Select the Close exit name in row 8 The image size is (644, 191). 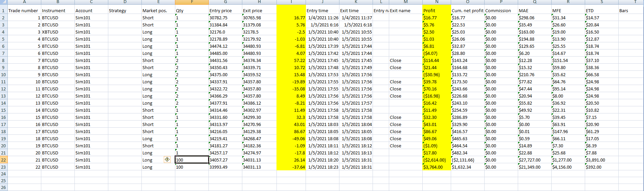tap(405, 60)
